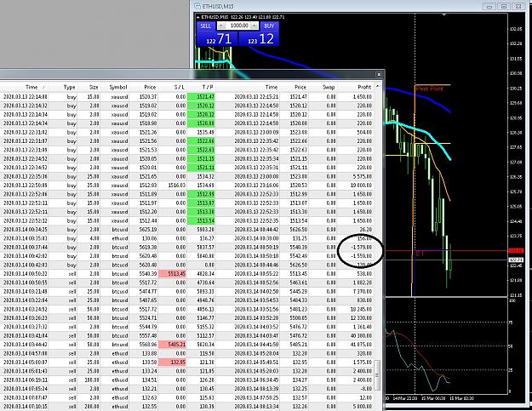Select the loss cell -8.00

click(x=366, y=389)
